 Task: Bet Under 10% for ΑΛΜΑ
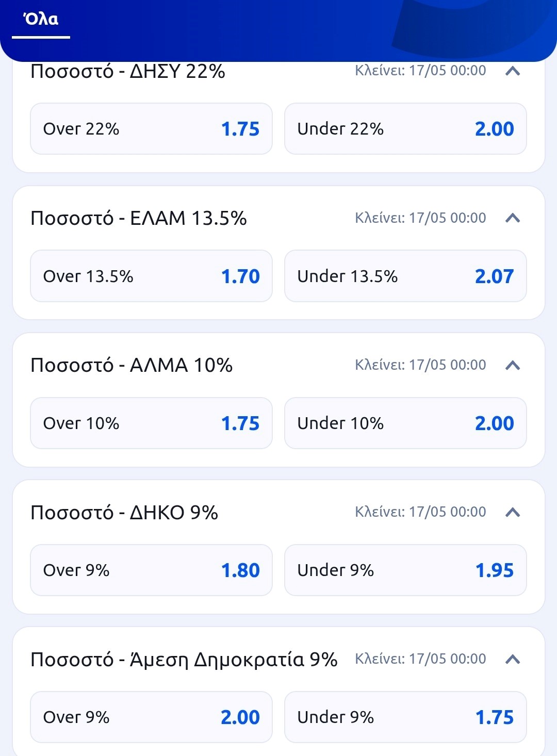[x=405, y=423]
